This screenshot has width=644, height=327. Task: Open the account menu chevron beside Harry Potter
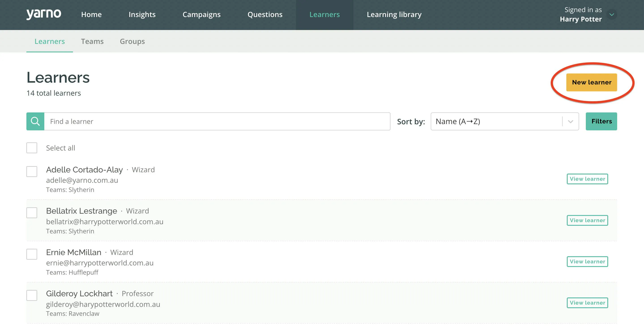coord(612,15)
